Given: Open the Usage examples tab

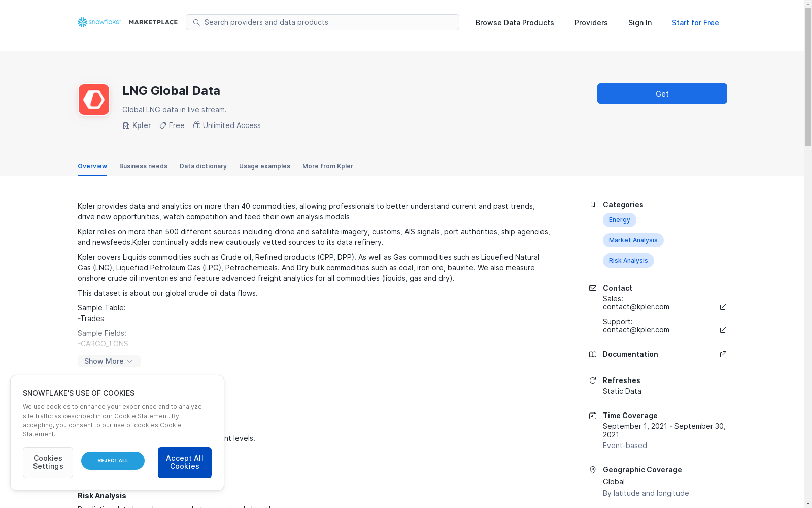Looking at the screenshot, I should [264, 166].
